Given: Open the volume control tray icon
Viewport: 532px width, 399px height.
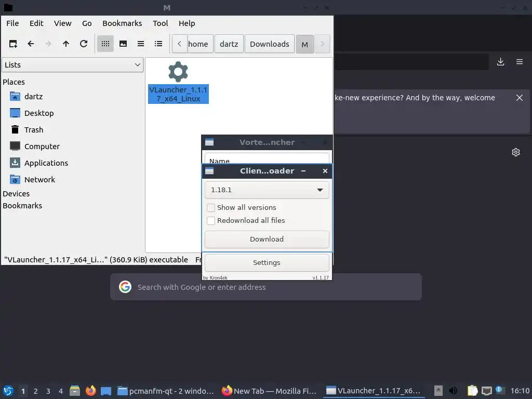Looking at the screenshot, I should tap(453, 391).
